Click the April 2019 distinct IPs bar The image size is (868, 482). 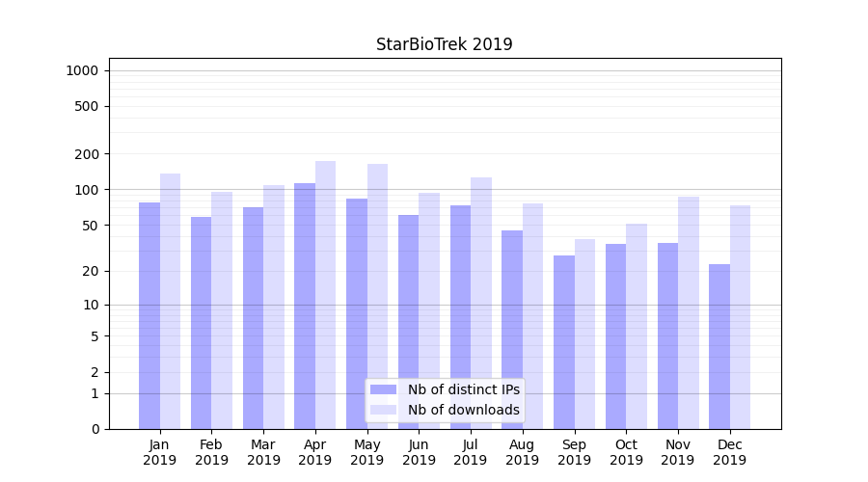tap(305, 306)
